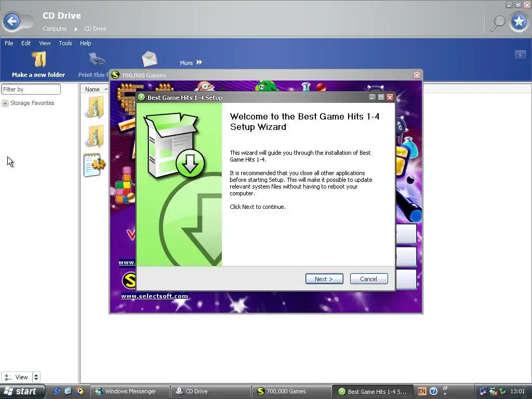Click the 700,000 Games title bar icon
This screenshot has width=532, height=399.
115,75
